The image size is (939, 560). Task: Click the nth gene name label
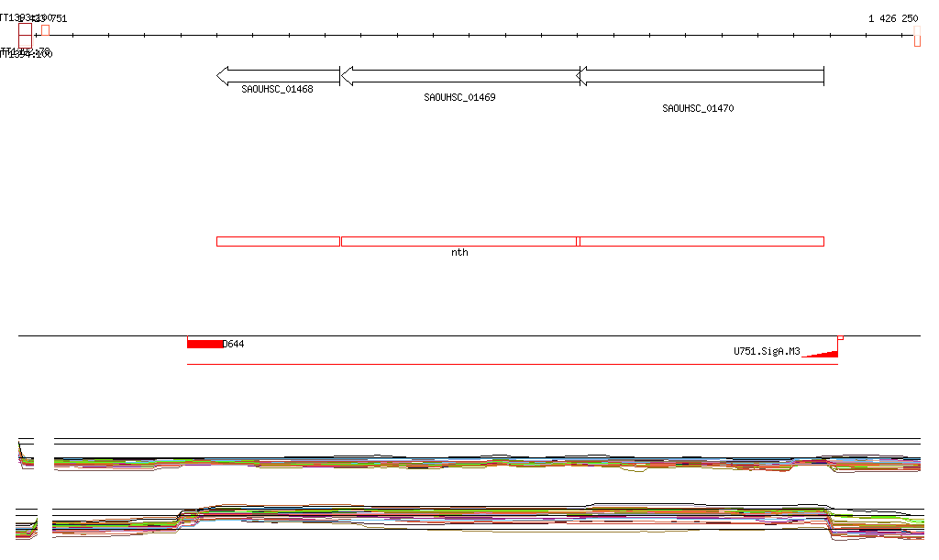[460, 252]
